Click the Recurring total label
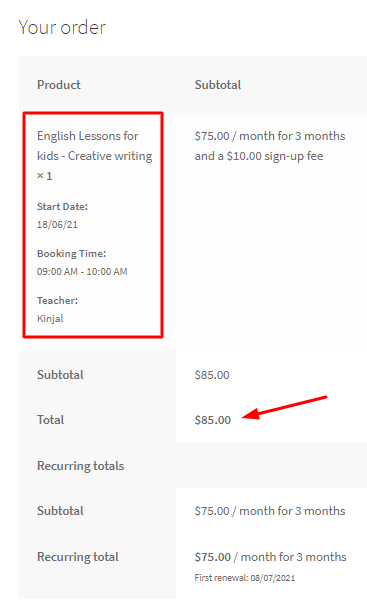 (x=78, y=557)
